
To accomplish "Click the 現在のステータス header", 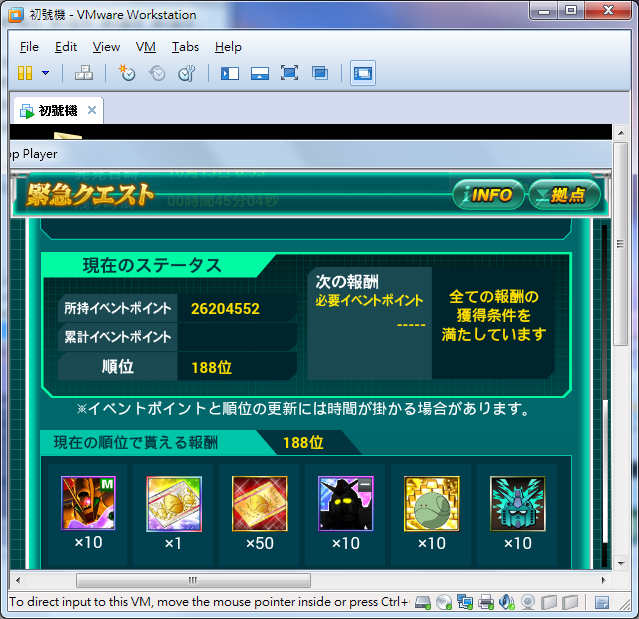I will click(152, 265).
